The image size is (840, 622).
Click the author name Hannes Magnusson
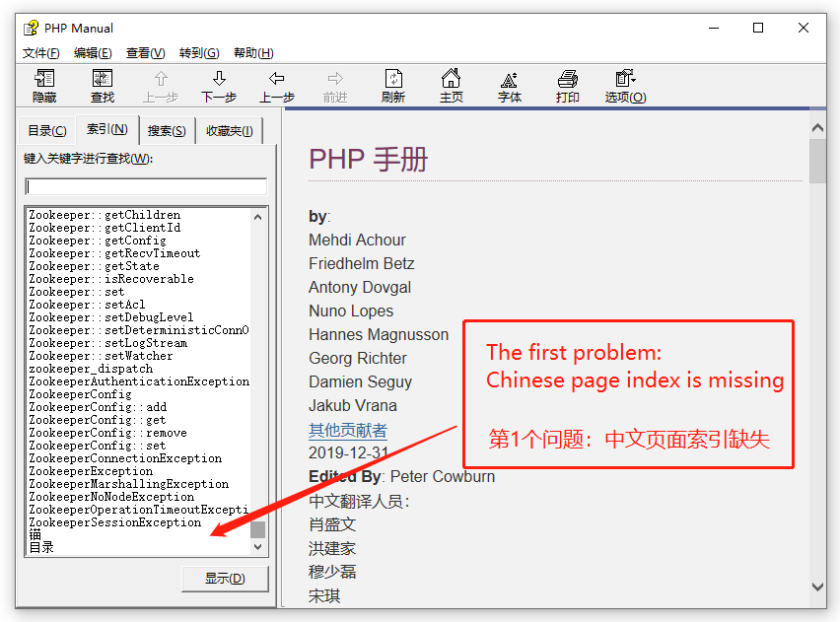coord(379,335)
